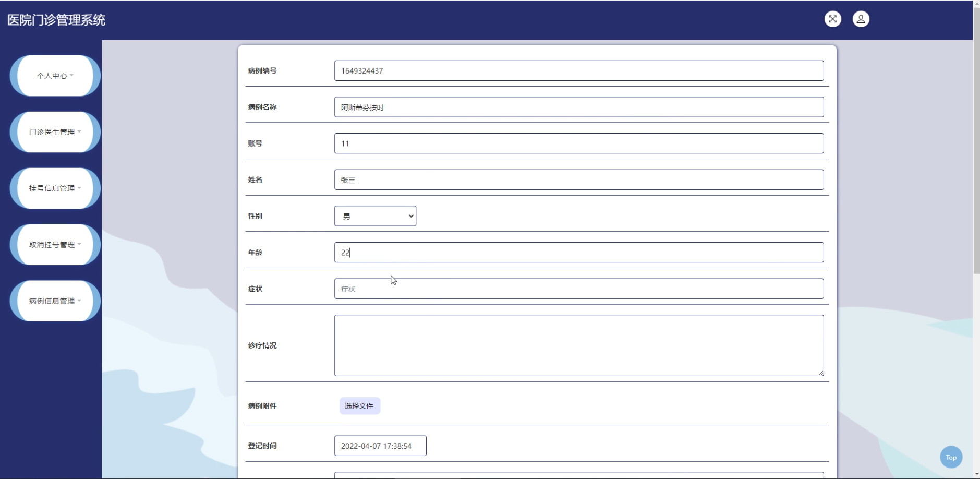Click the 病例附件 label
980x479 pixels.
pos(262,406)
